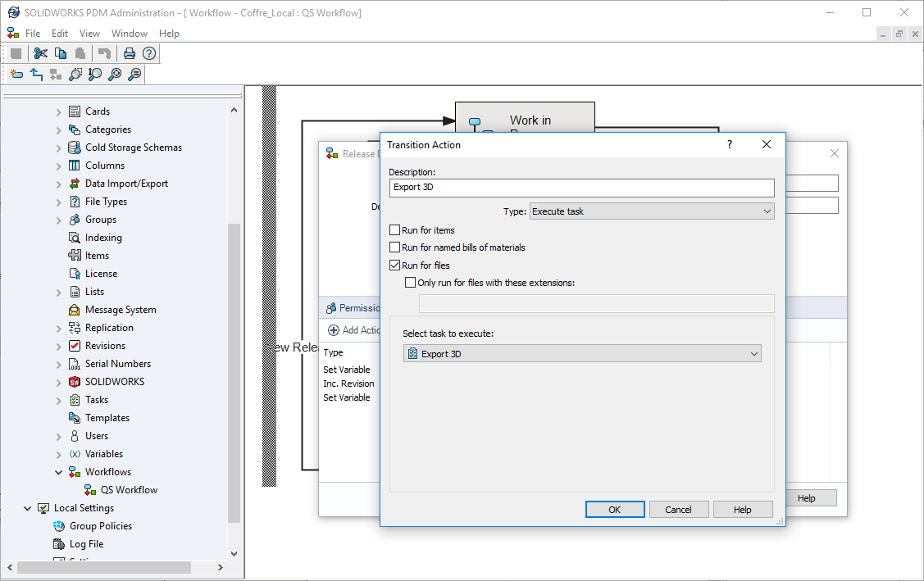Click the Description field containing Export 3D
Screen dimensions: 924x581
click(x=581, y=188)
